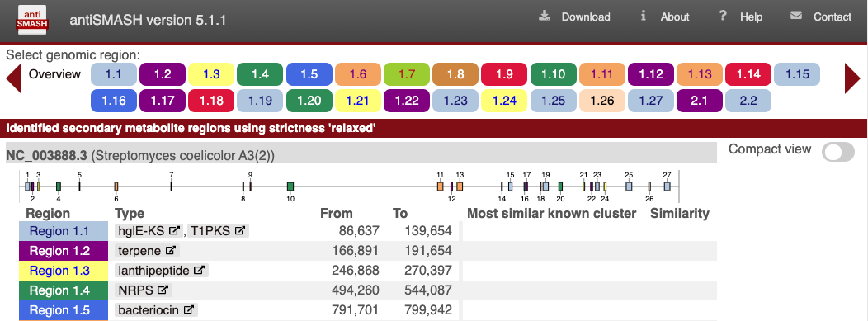Screen dimensions: 868x321
Task: Select region button 1.4
Action: coord(260,74)
